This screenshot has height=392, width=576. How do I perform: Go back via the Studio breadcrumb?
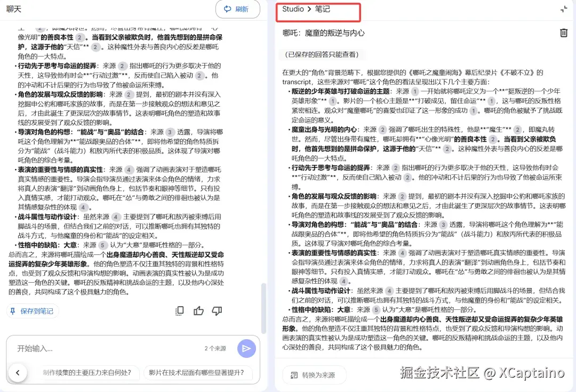293,9
